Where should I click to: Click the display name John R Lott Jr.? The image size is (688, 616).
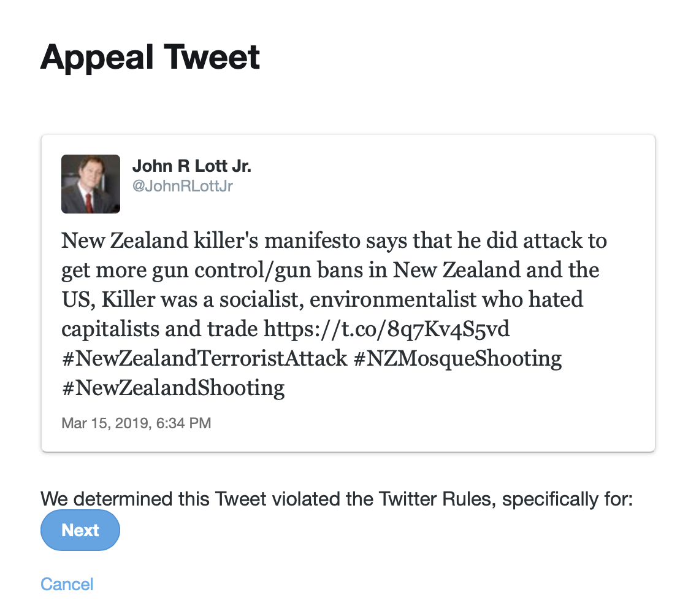click(x=192, y=166)
